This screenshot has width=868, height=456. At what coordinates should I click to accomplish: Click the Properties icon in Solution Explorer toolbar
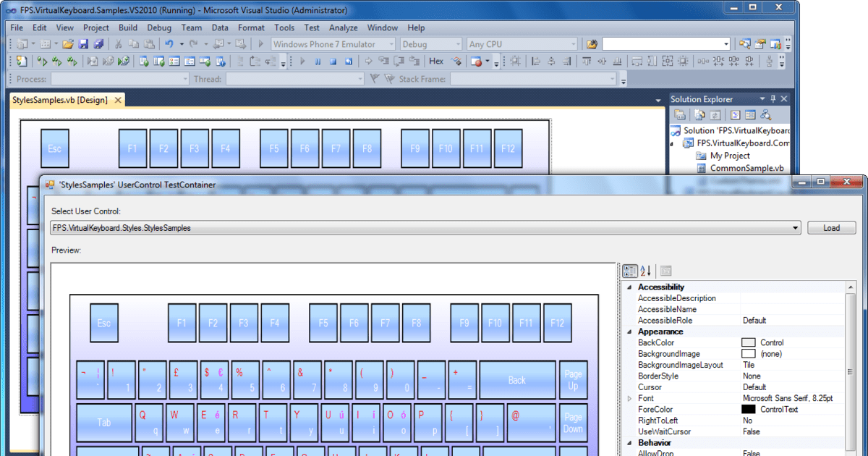[678, 114]
